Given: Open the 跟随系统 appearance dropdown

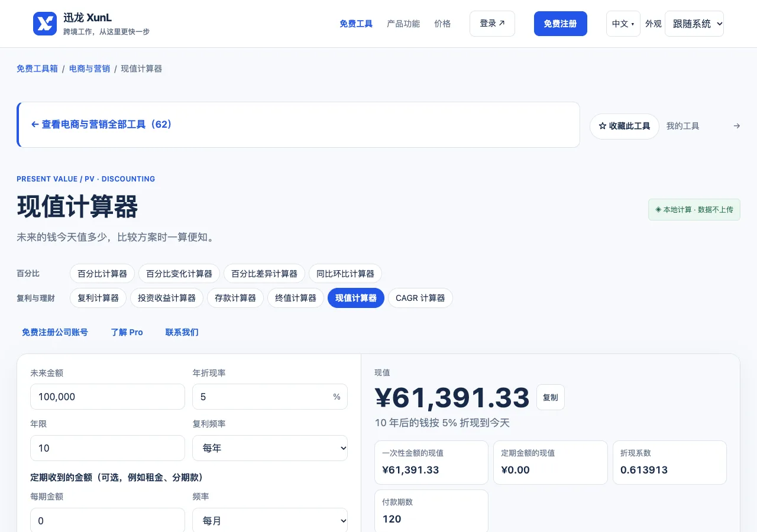Looking at the screenshot, I should click(694, 24).
